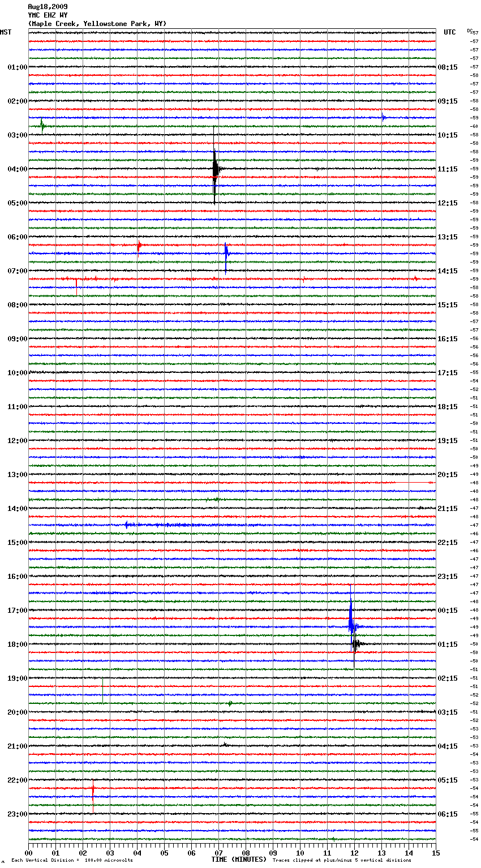Screen dimensions: 481x868
Task: Click the "11:15" UTC time label
Action: [448, 169]
